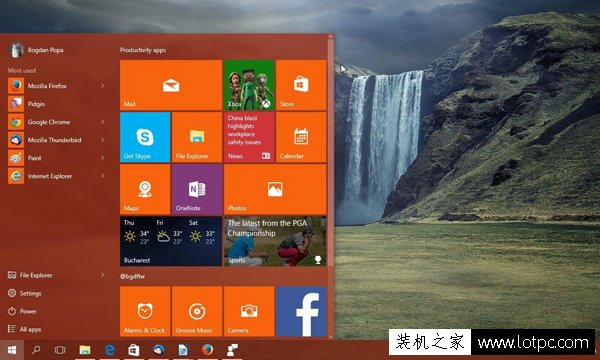Open the Mail tile
Viewport: 600px width, 360px height.
coord(171,85)
